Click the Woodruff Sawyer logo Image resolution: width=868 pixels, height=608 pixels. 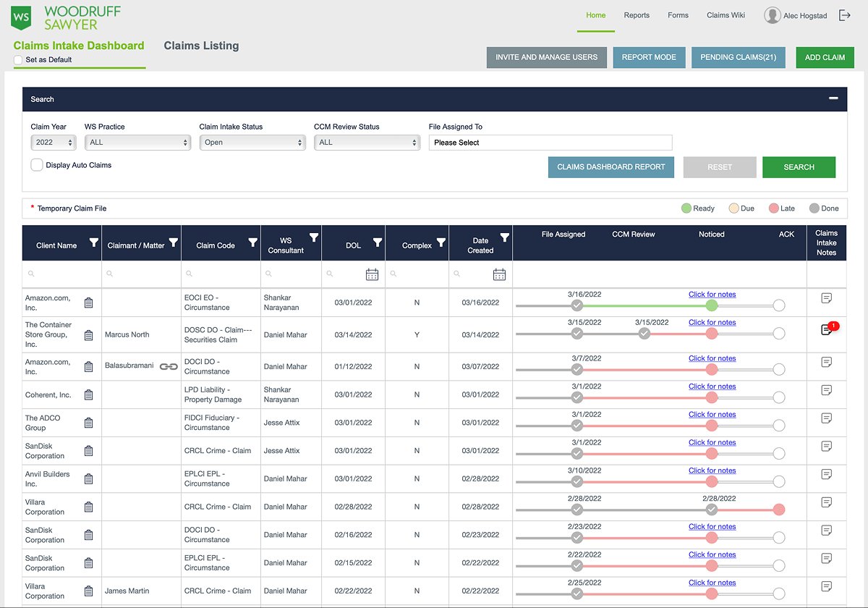(x=66, y=17)
